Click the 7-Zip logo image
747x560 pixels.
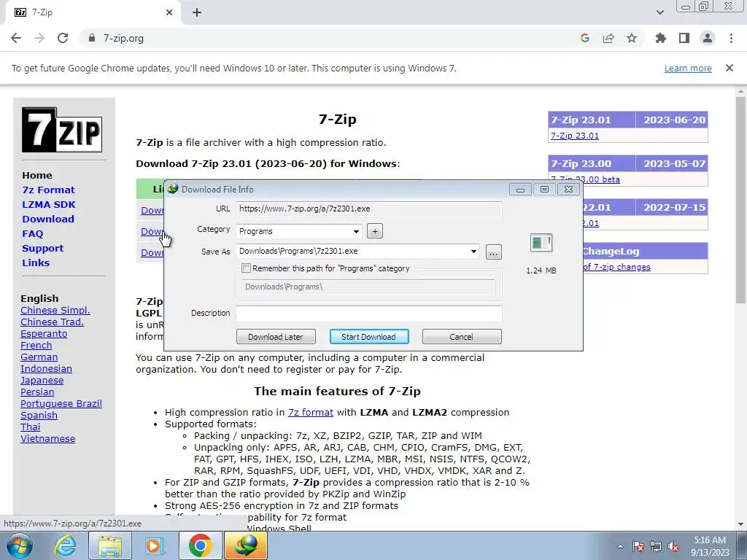click(x=62, y=130)
